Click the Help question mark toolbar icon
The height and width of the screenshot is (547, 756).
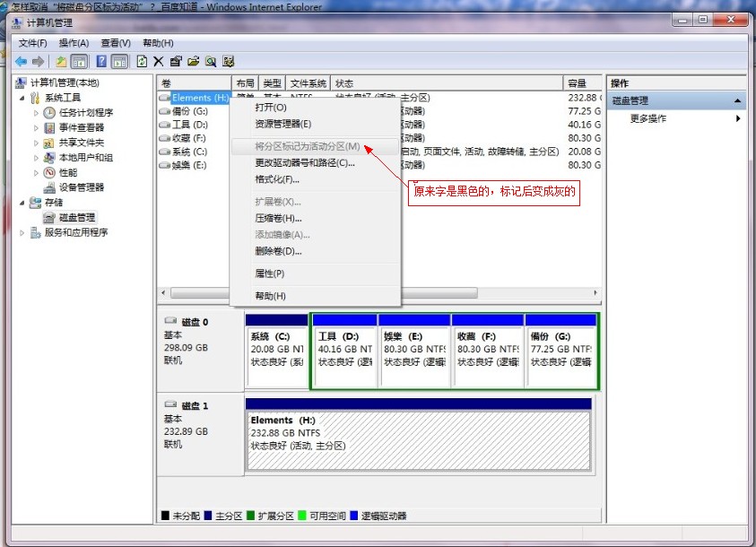pyautogui.click(x=101, y=61)
